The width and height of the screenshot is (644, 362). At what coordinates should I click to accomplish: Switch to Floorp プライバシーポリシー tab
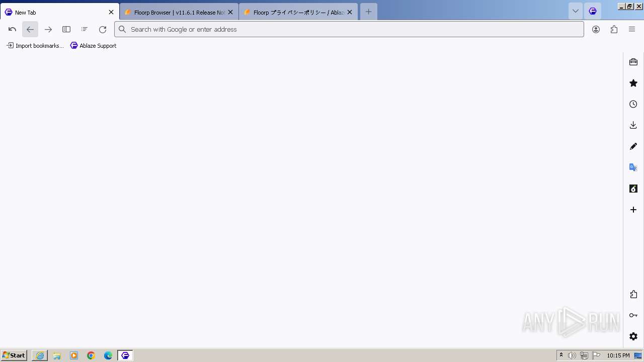(298, 12)
